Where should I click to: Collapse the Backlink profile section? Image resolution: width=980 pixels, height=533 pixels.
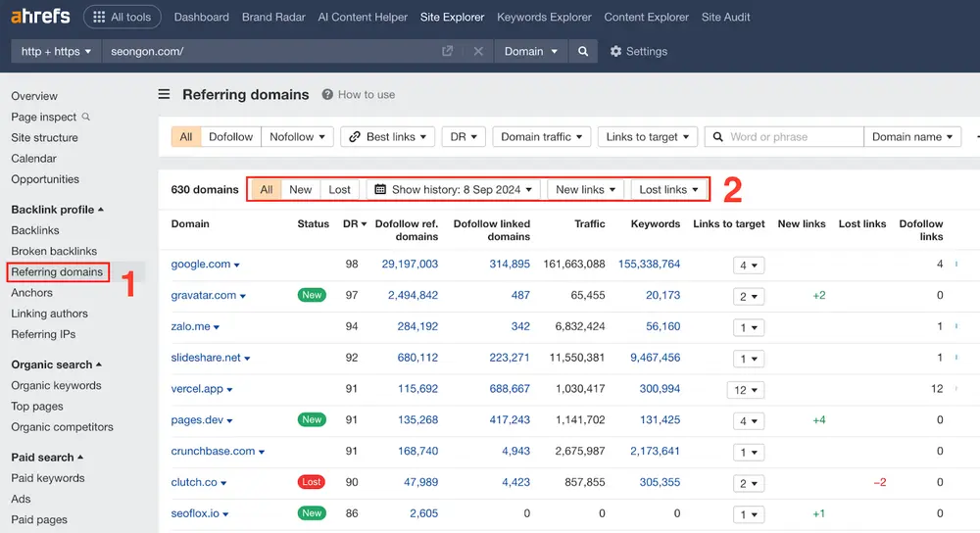click(x=57, y=210)
